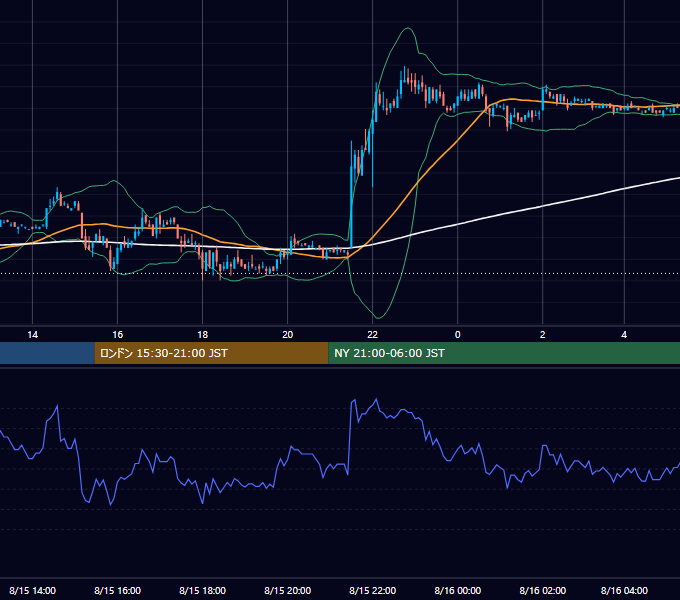Click the 16 hour label on the price chart axis

(118, 335)
